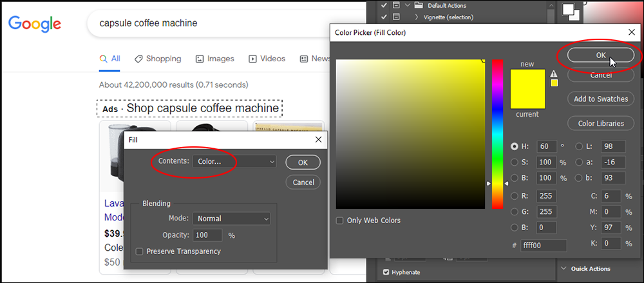Click 'Shop capsule coffee machine' ad heading
Screen dimensions: 644x283
tap(203, 108)
